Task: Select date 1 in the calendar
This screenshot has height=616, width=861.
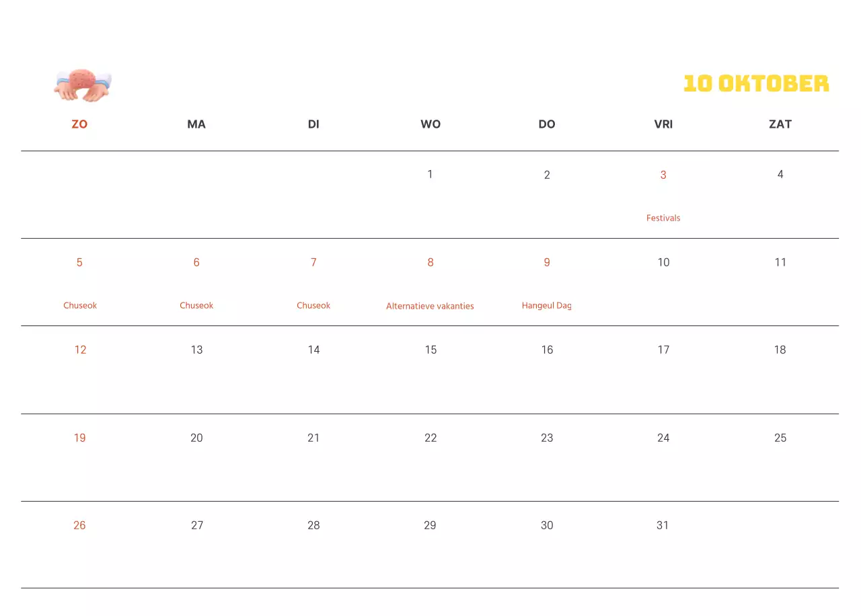Action: click(430, 174)
